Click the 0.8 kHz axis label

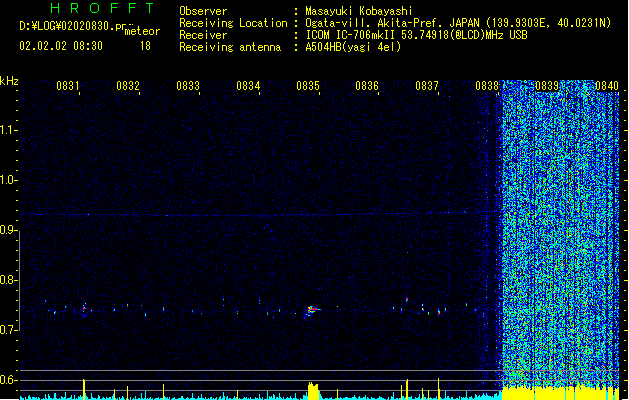8,280
